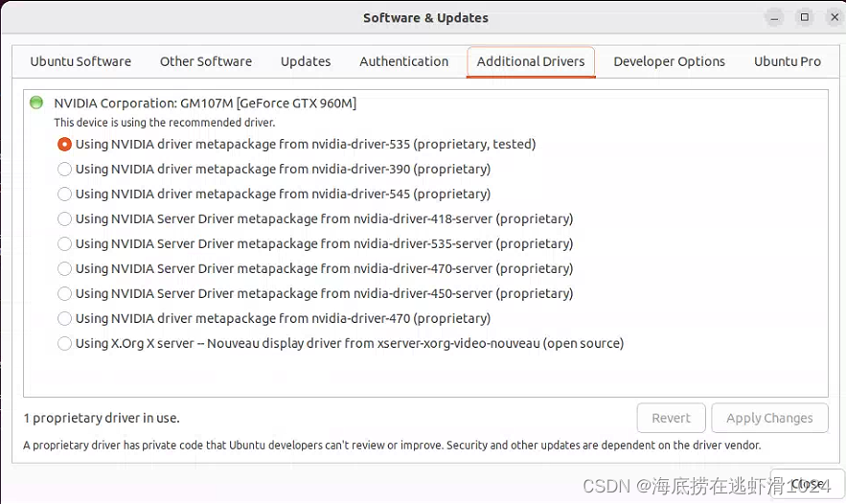
Task: Pick the nvidia-driver-450-server radio option
Action: point(64,293)
